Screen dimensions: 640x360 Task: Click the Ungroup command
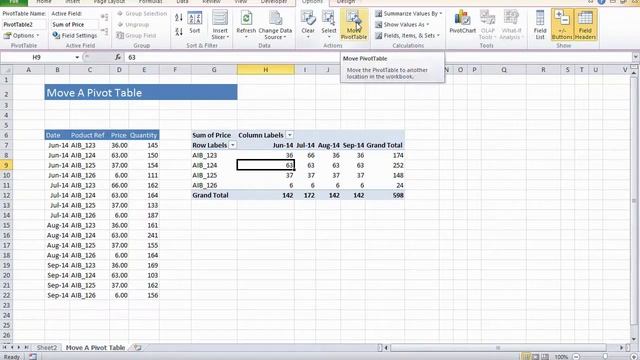tap(133, 24)
